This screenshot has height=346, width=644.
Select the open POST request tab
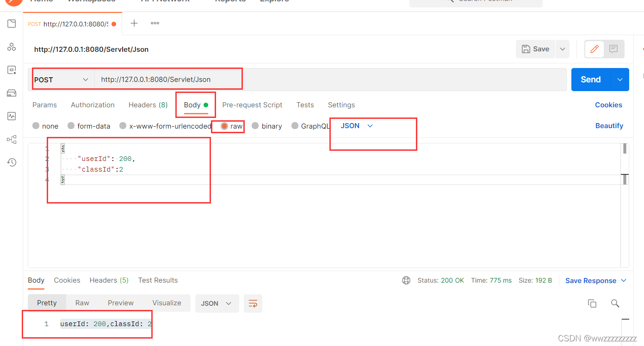(x=72, y=24)
